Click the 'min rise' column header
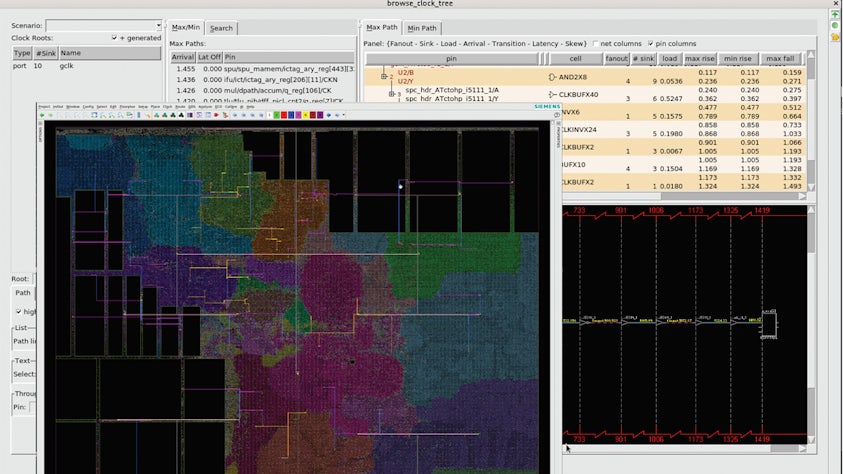 tap(738, 59)
